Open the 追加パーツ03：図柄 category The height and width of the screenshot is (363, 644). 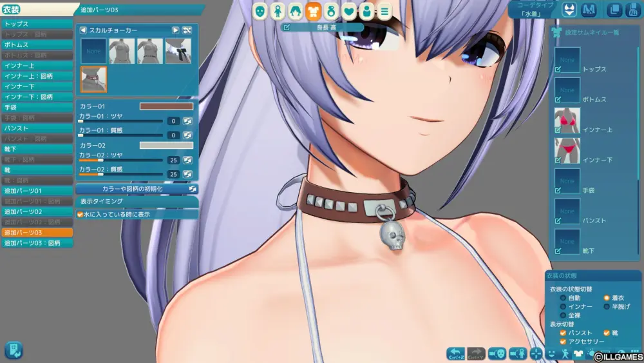(37, 243)
